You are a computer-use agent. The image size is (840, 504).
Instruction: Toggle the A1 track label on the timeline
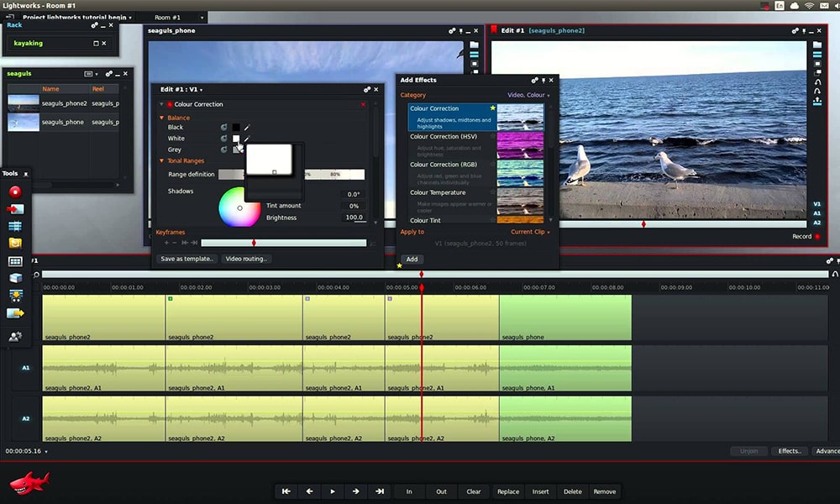point(26,368)
